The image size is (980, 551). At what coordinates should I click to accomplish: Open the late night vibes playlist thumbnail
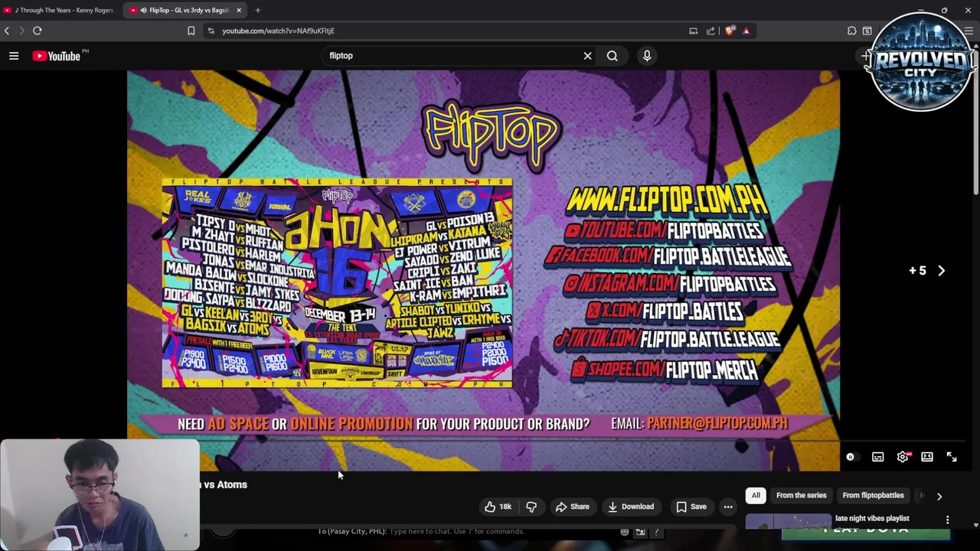[788, 521]
